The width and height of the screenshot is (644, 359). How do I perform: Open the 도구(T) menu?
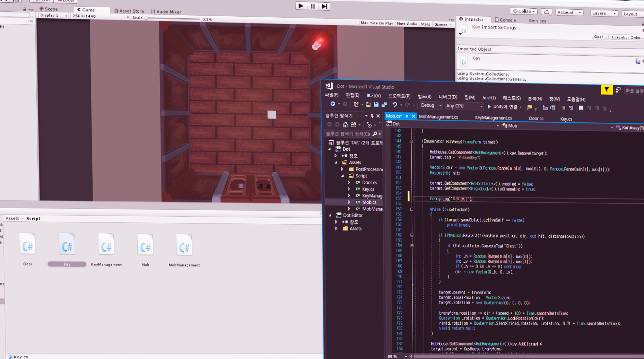[489, 98]
